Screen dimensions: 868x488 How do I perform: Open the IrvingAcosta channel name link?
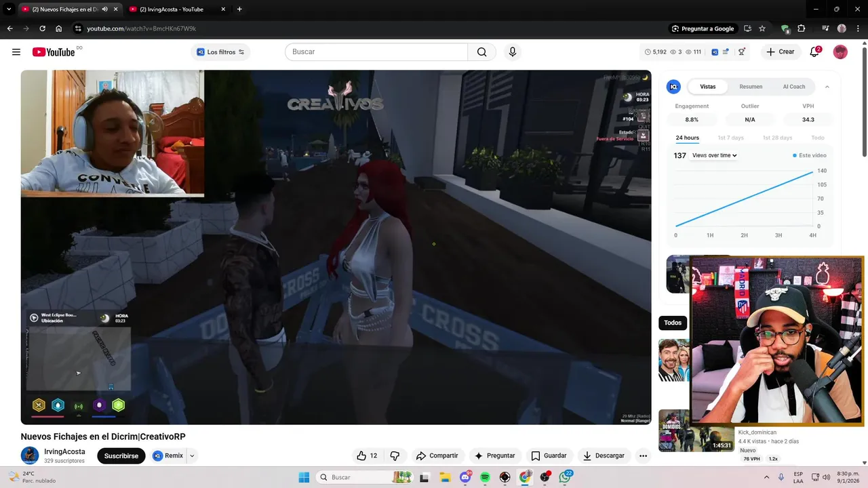click(64, 451)
